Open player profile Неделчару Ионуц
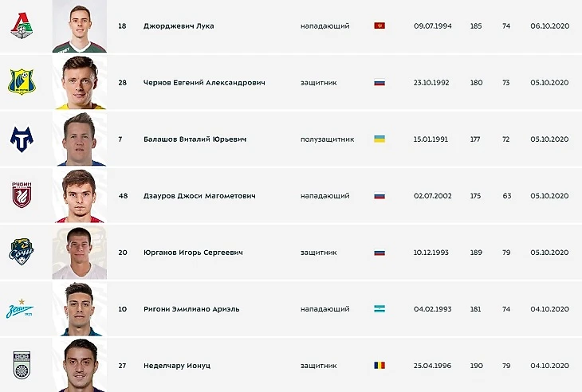The image size is (582, 392). click(178, 365)
